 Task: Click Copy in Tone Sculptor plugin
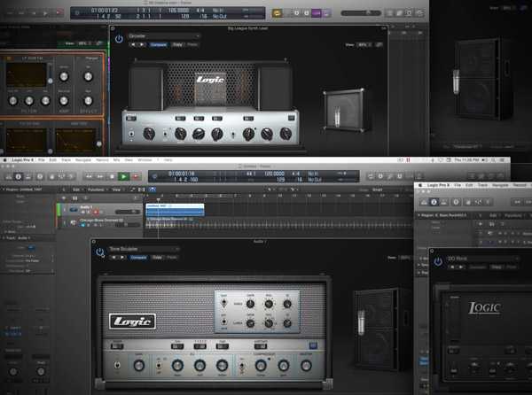coord(157,258)
